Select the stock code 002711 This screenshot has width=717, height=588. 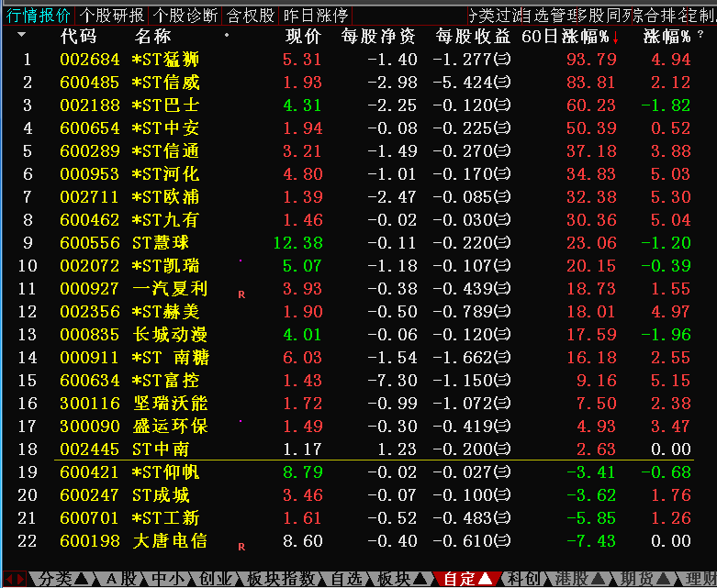(90, 197)
